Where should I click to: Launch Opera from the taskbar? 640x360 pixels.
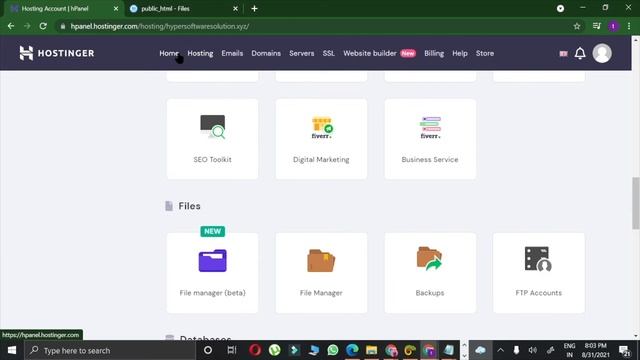coord(255,350)
